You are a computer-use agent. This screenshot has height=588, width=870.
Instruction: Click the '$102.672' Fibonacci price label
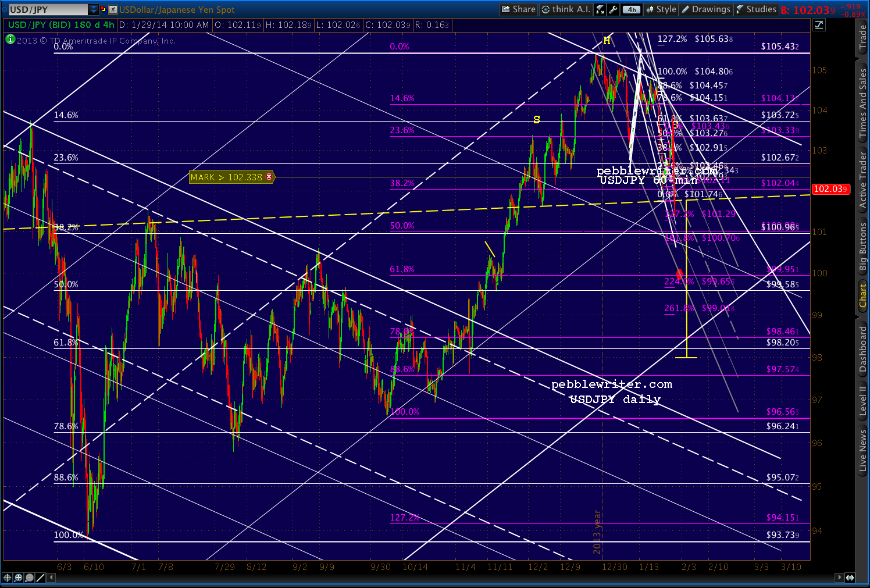[780, 158]
